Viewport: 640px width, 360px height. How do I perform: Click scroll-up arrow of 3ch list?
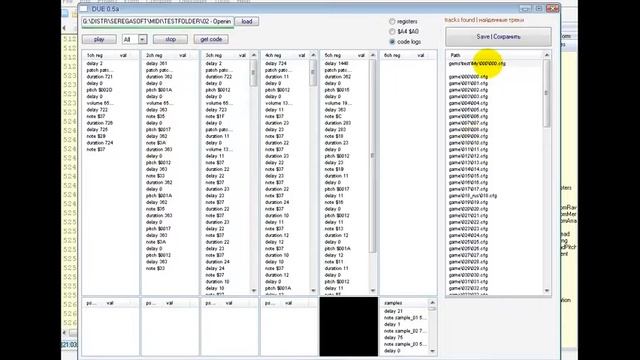coord(254,55)
